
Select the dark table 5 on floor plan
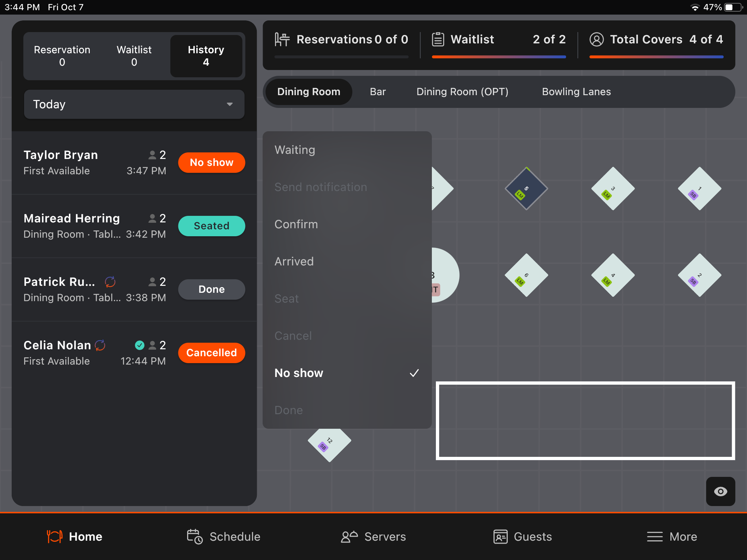(526, 188)
